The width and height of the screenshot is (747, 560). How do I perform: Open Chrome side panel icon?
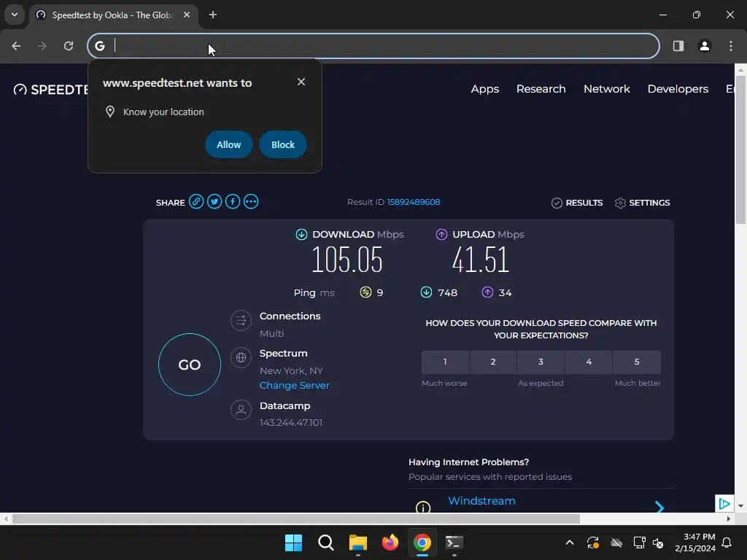click(x=678, y=46)
